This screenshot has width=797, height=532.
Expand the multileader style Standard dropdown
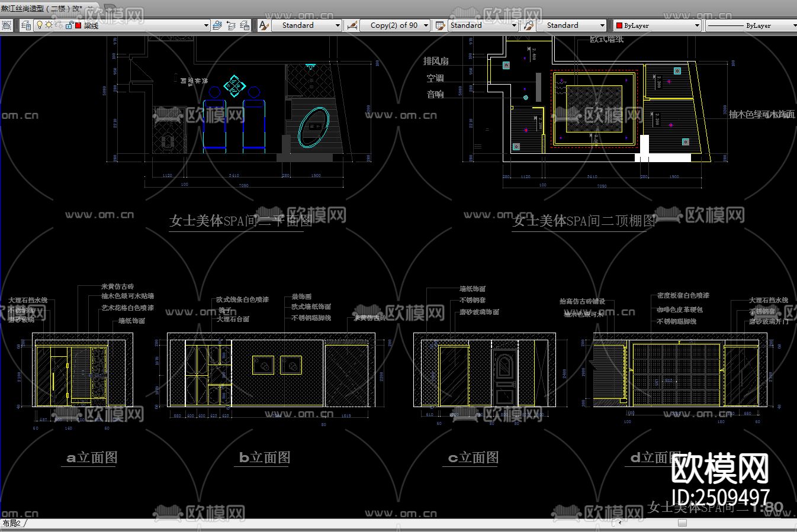[x=603, y=25]
